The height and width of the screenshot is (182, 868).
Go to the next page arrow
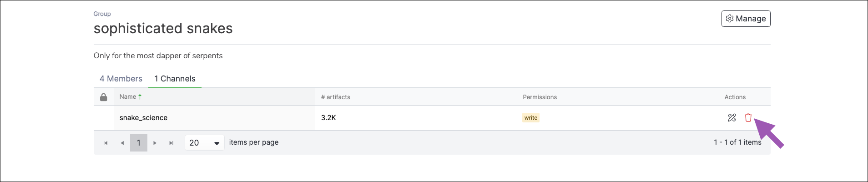155,143
